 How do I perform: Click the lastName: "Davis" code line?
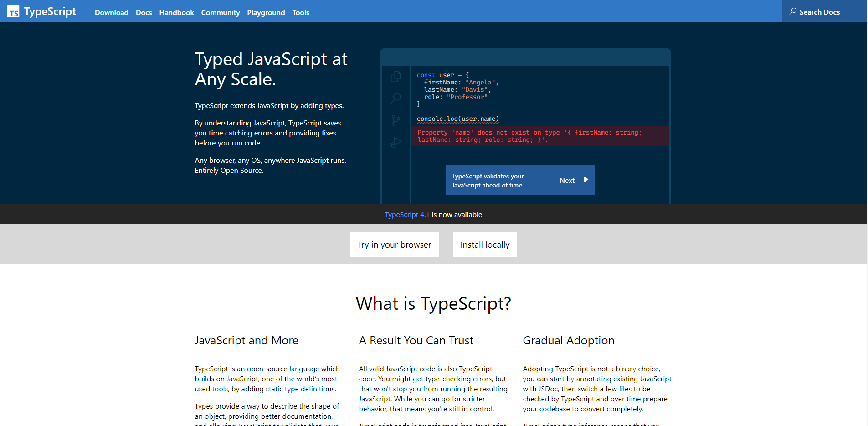457,89
